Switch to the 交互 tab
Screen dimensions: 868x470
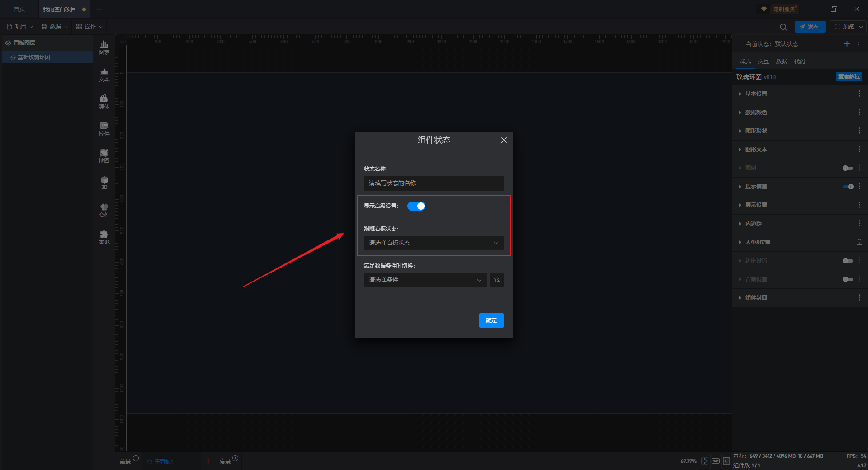[764, 61]
